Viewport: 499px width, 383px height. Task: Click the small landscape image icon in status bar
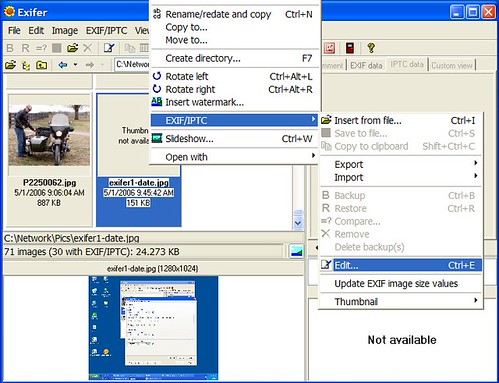click(296, 251)
